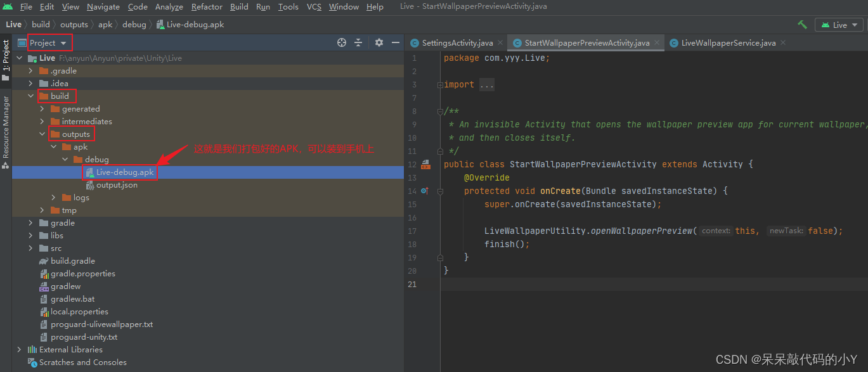The width and height of the screenshot is (868, 372).
Task: Open the Edit menu
Action: click(47, 7)
